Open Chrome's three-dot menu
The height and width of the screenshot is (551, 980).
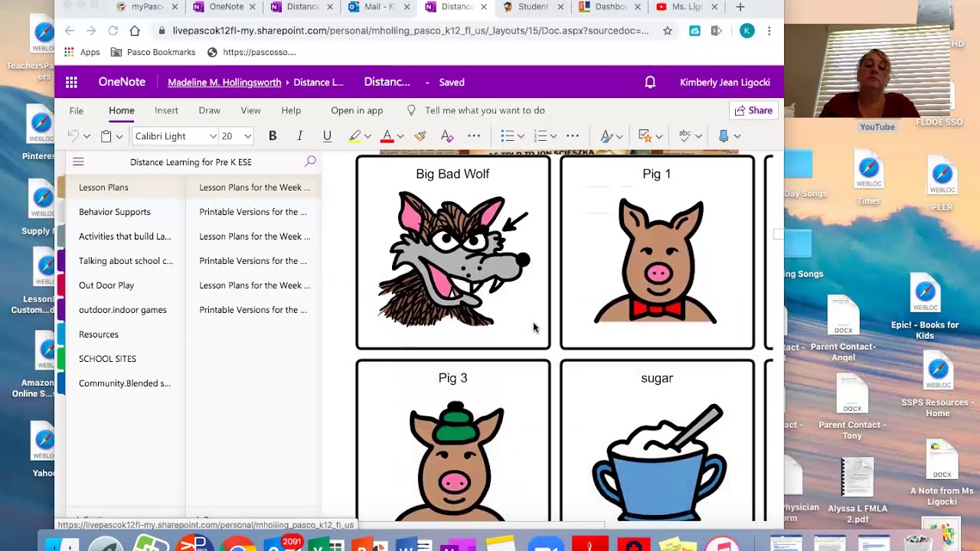[x=769, y=31]
